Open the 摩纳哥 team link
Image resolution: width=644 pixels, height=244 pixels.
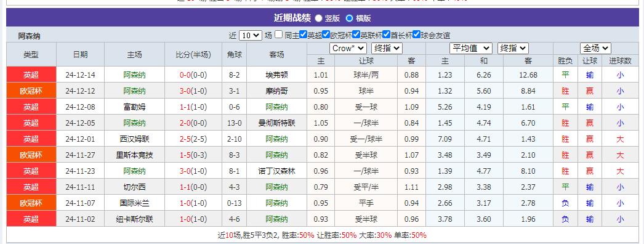pyautogui.click(x=277, y=91)
